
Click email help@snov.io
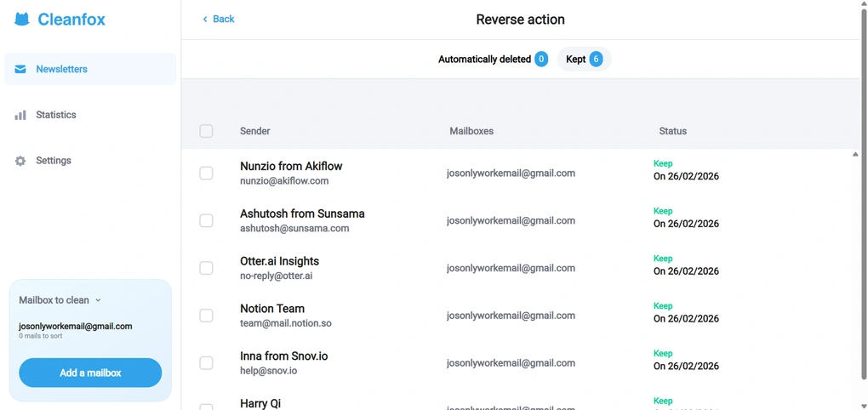pos(268,371)
